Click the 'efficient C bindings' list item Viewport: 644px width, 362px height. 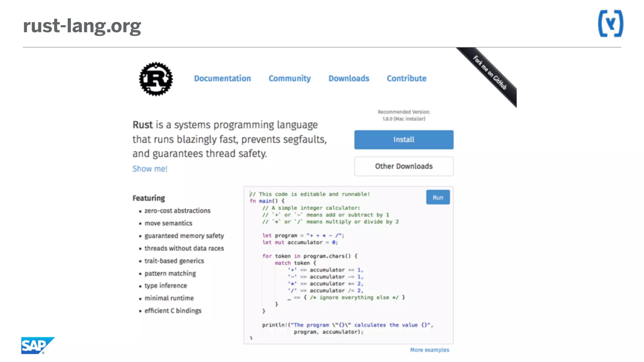(x=173, y=310)
